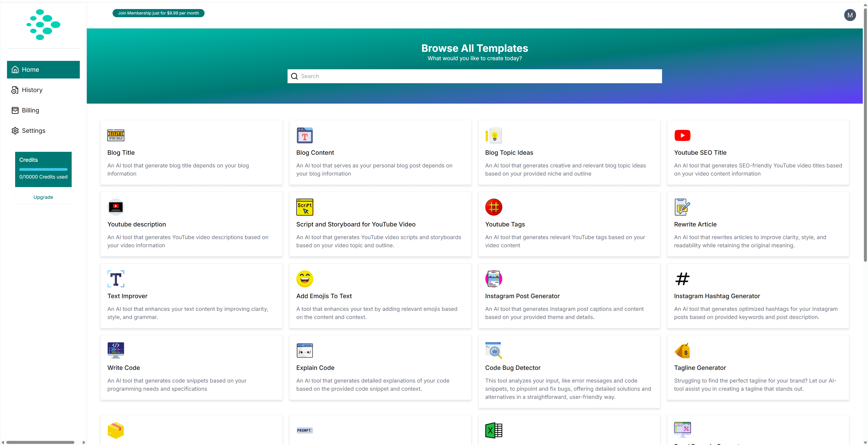Open the Excel spreadsheet icon card

click(494, 430)
